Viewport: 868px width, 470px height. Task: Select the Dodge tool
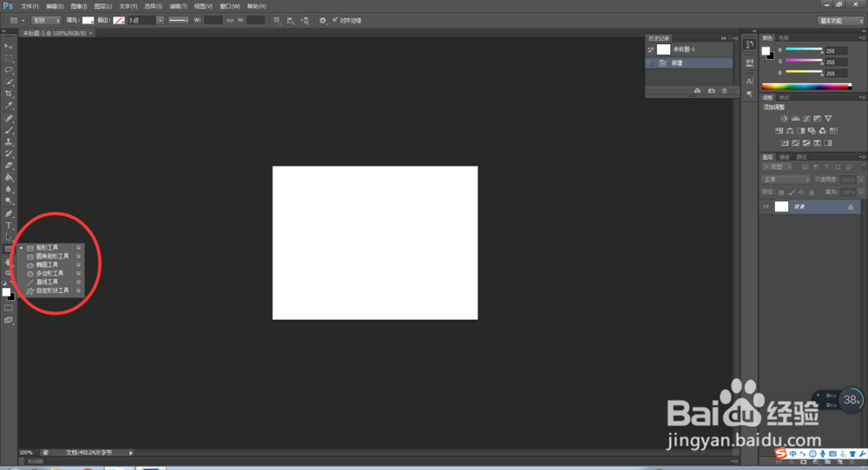[9, 201]
